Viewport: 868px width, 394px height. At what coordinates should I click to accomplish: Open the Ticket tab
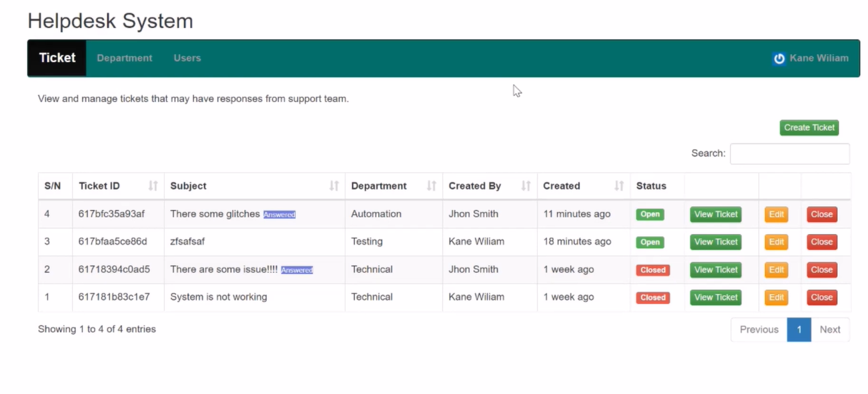click(x=57, y=58)
